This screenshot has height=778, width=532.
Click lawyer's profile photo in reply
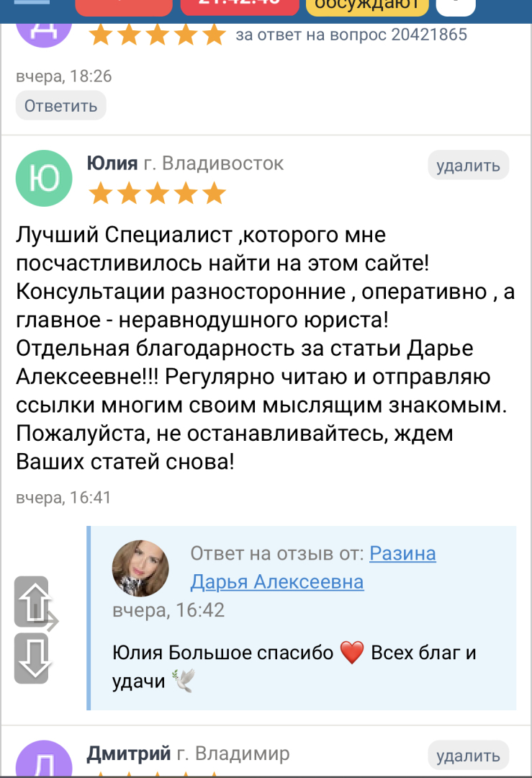pyautogui.click(x=140, y=568)
